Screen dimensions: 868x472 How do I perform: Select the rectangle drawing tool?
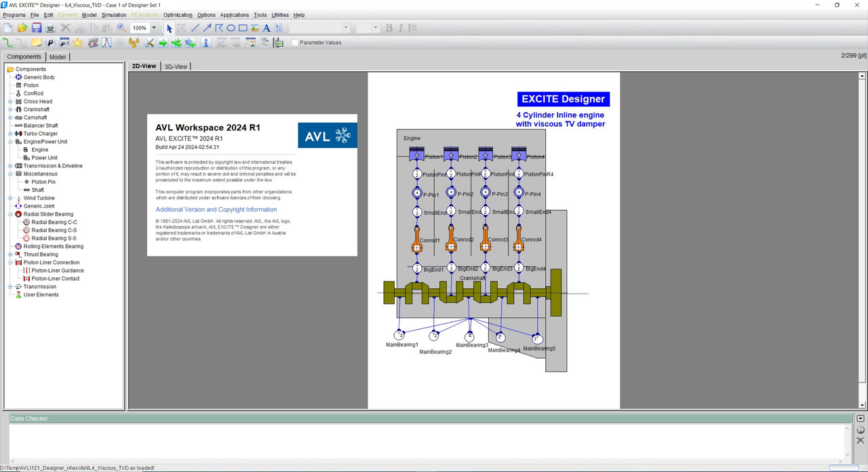point(243,28)
